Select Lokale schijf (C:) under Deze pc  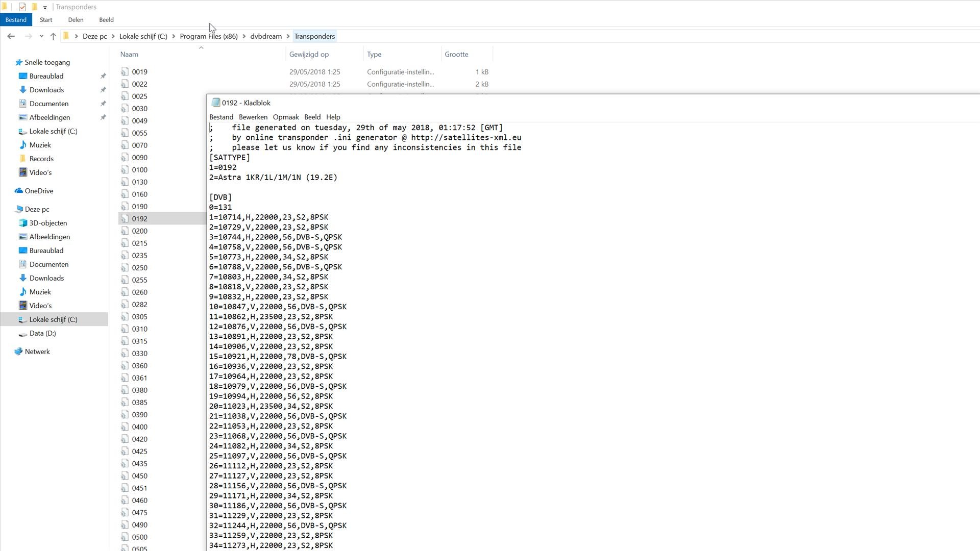(x=53, y=319)
